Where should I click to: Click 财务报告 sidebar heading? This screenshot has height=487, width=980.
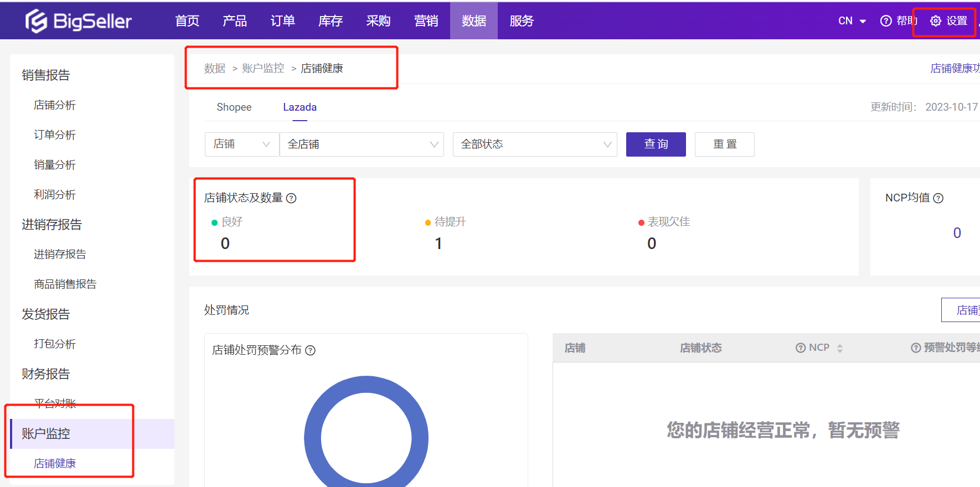[x=46, y=374]
